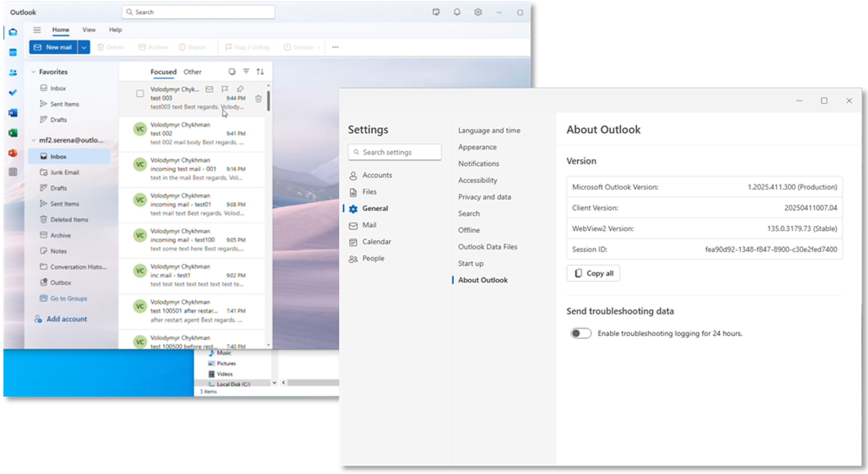The image size is (868, 474).
Task: Open People app in Outlook sidebar
Action: pos(13,73)
